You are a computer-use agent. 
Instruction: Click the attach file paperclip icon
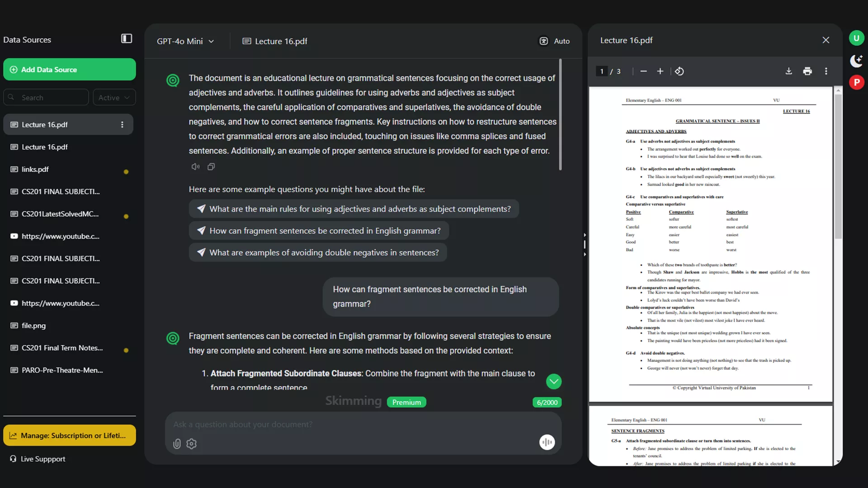[177, 444]
